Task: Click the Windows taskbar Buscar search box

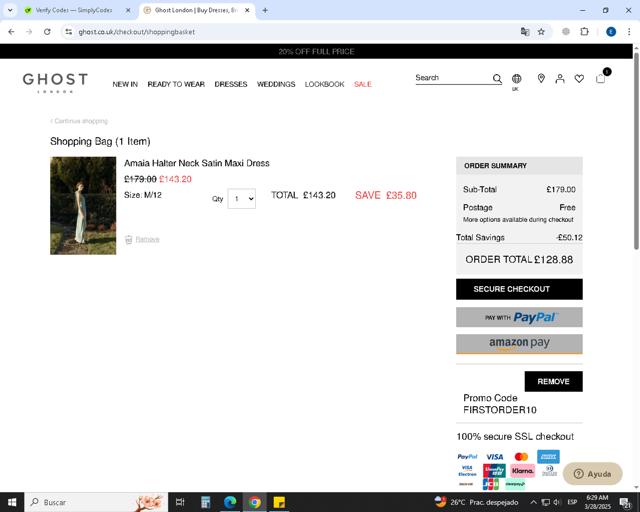Action: (96, 502)
